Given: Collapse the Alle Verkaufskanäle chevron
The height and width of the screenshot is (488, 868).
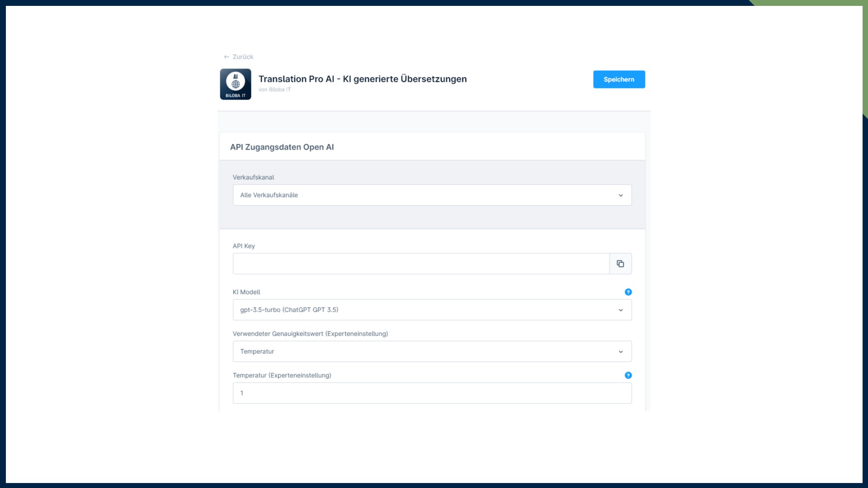Looking at the screenshot, I should 620,195.
